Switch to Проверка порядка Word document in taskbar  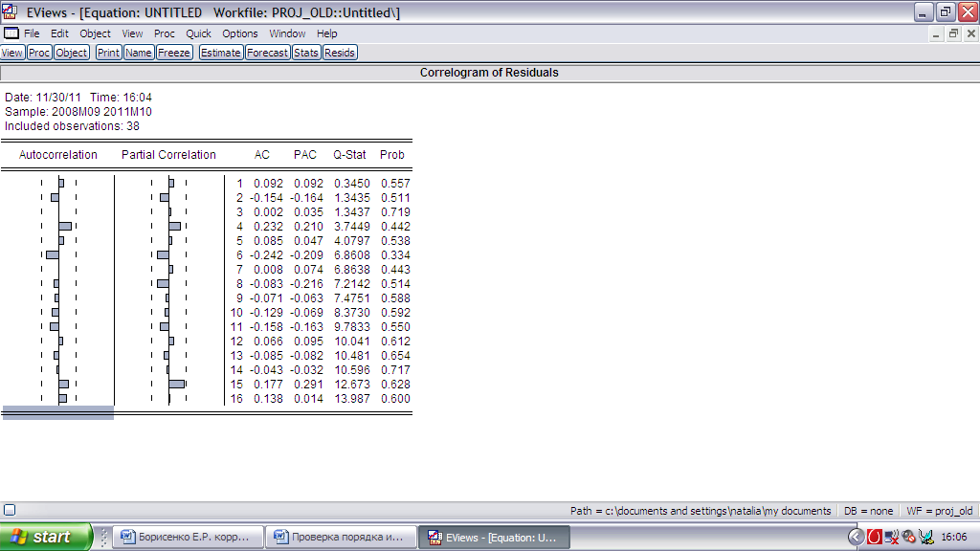point(342,537)
